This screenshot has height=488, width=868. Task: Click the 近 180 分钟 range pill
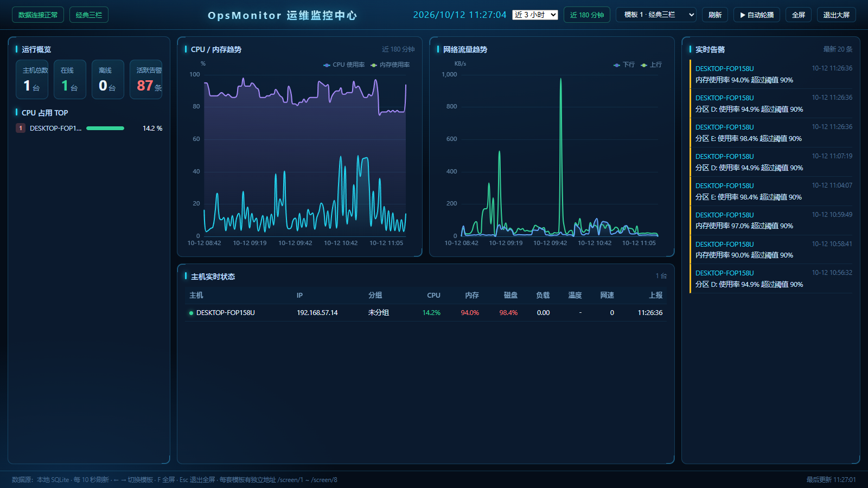tap(587, 15)
